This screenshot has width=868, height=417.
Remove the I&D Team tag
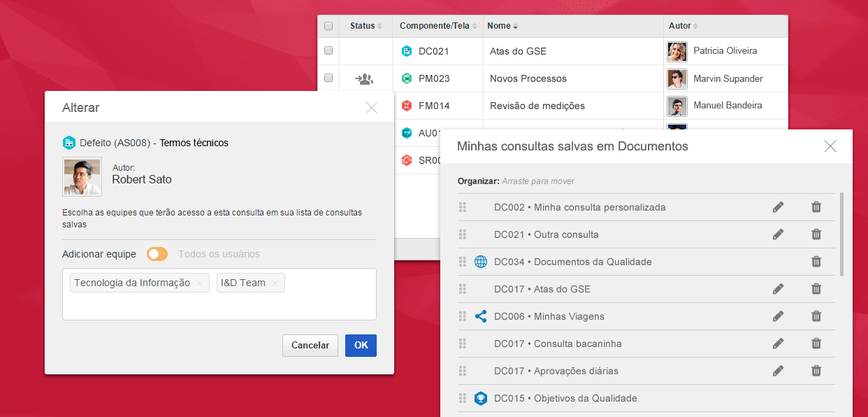275,283
